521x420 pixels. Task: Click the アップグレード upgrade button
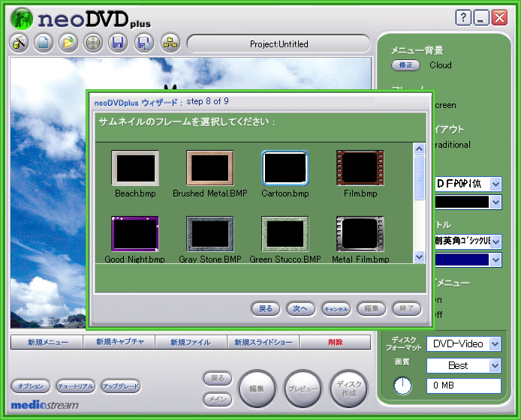pos(121,386)
